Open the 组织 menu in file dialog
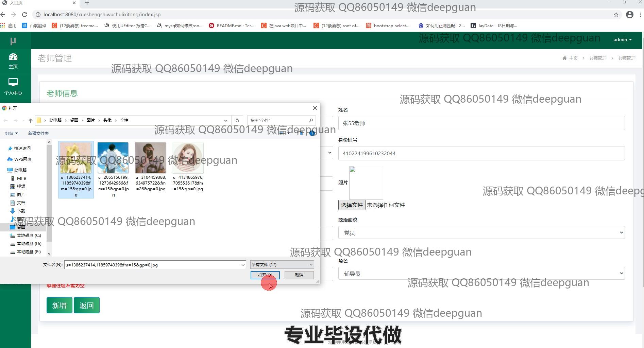 [x=11, y=133]
